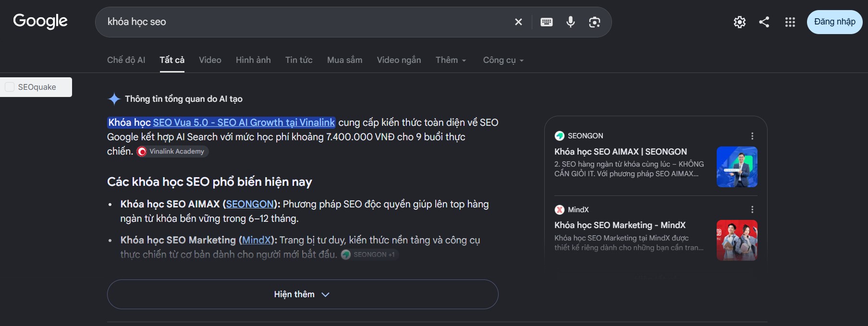Open the MindX card three-dot menu

pos(752,210)
